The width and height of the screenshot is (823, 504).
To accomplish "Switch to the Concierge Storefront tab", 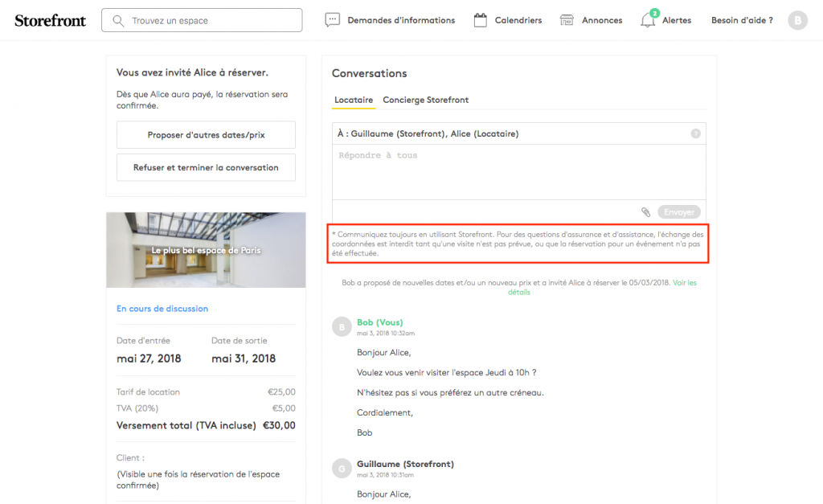I will 425,100.
